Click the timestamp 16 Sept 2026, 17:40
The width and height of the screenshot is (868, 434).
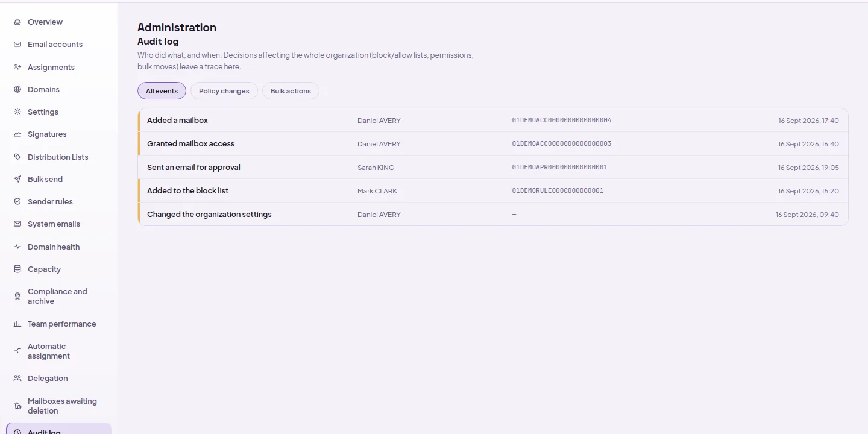(x=808, y=121)
